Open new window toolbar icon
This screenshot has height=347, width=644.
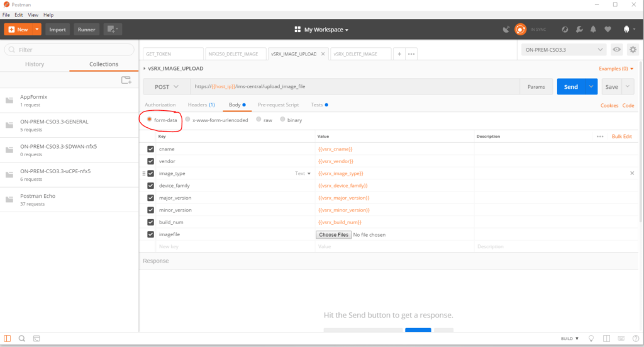coord(113,29)
